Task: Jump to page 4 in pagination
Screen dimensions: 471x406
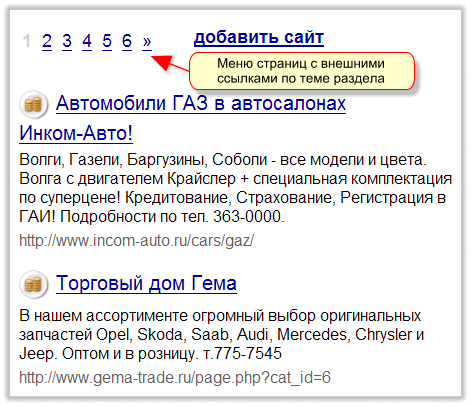Action: (87, 41)
